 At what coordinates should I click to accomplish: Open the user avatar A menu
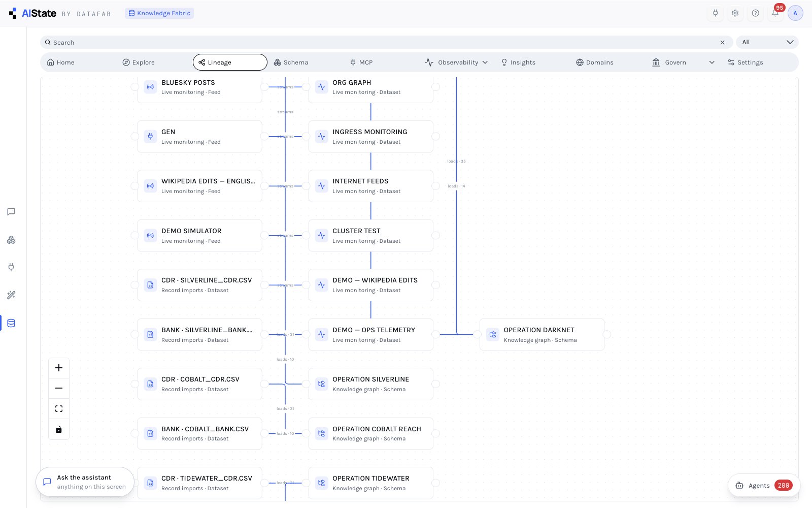(795, 13)
